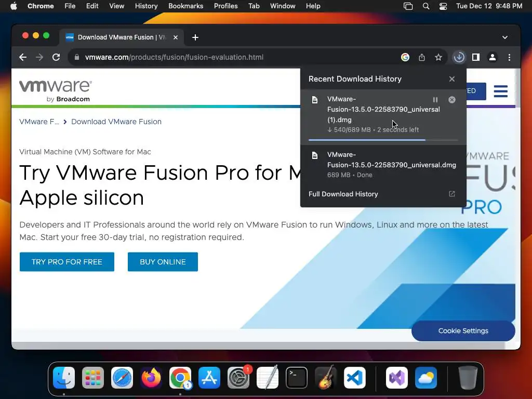This screenshot has height=399, width=532.
Task: Open GarageBand from the Dock
Action: pos(326,378)
